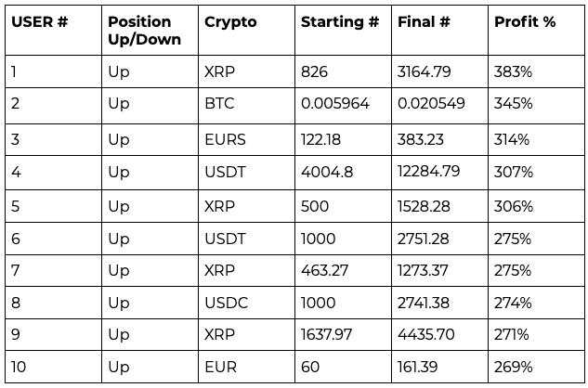Click the Final # header cell
The width and height of the screenshot is (588, 388).
tap(440, 30)
